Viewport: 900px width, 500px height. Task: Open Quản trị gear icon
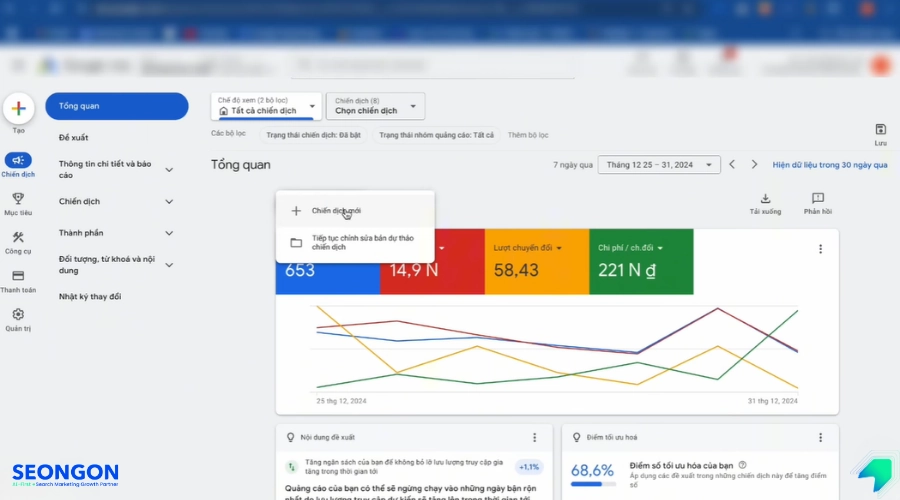18,314
